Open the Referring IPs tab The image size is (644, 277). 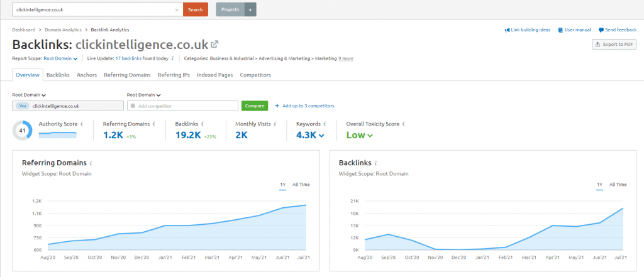tap(174, 75)
